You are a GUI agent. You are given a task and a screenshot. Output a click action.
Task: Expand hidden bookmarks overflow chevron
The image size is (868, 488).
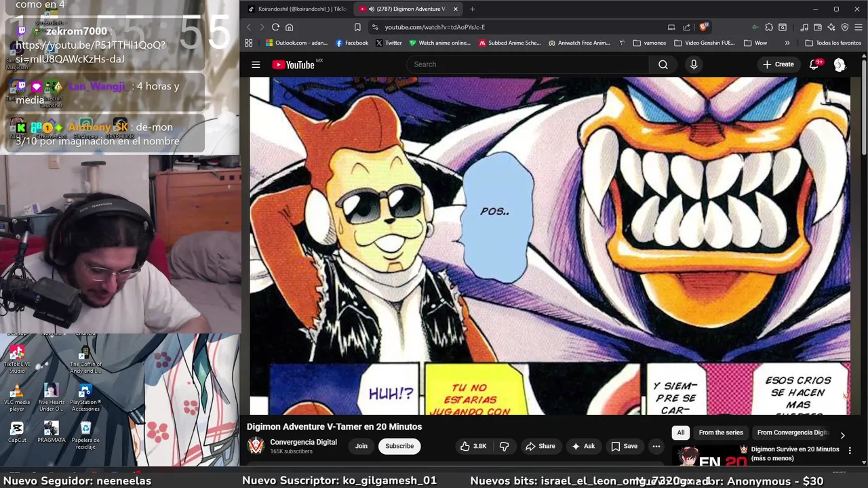click(x=787, y=43)
